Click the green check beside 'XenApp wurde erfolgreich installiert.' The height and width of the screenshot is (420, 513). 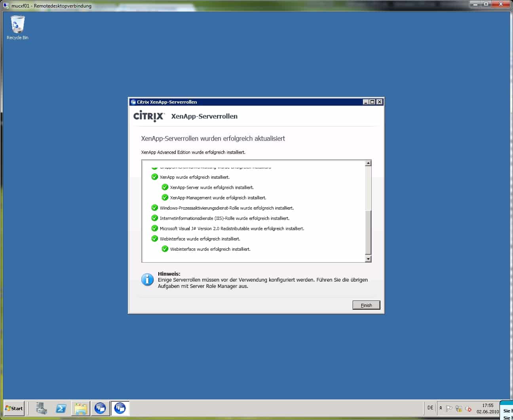pos(155,177)
